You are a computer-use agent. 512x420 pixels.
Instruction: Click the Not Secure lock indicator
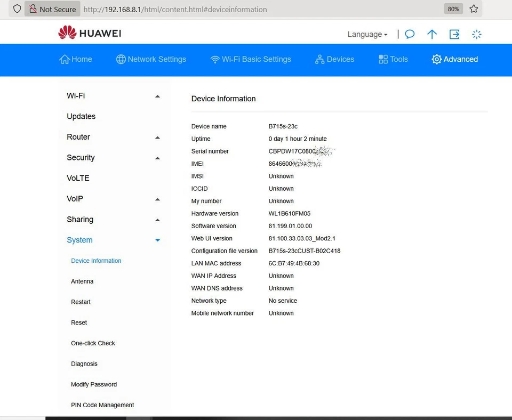tap(52, 9)
